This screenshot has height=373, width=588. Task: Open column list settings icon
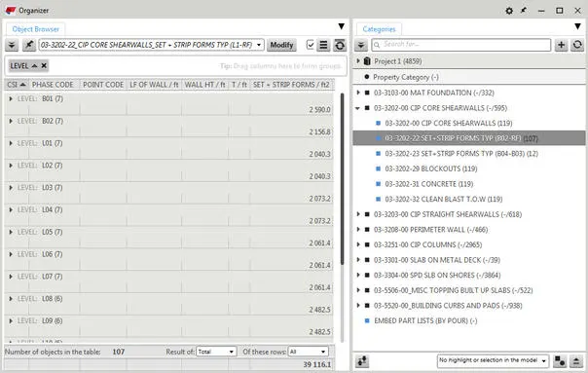pyautogui.click(x=323, y=46)
